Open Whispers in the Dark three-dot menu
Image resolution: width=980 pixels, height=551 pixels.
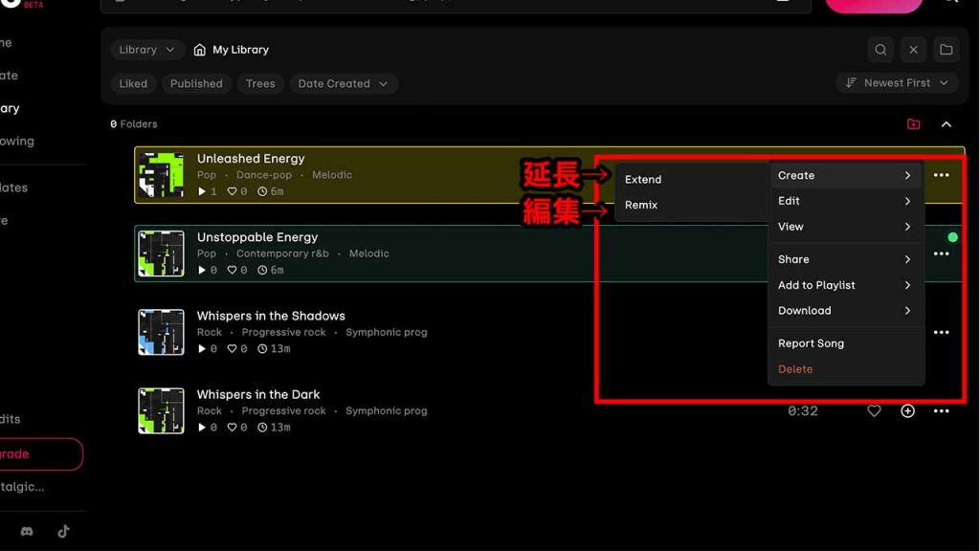click(x=942, y=411)
